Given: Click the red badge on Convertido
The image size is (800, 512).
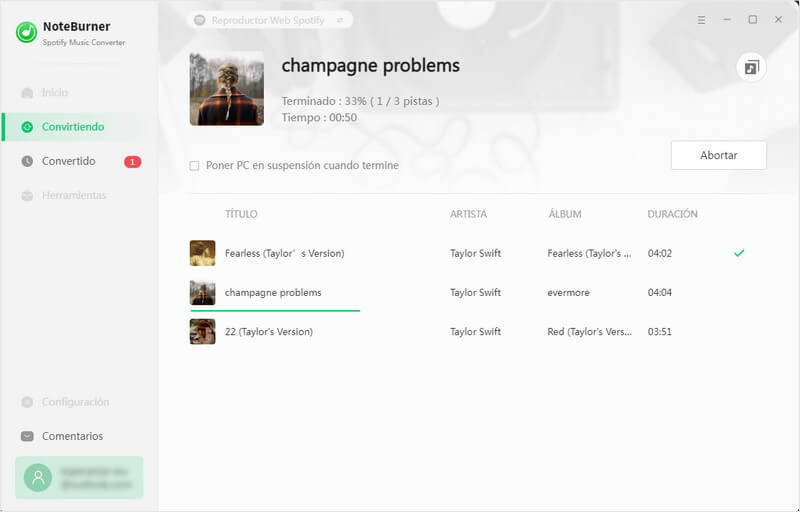Looking at the screenshot, I should click(x=133, y=162).
